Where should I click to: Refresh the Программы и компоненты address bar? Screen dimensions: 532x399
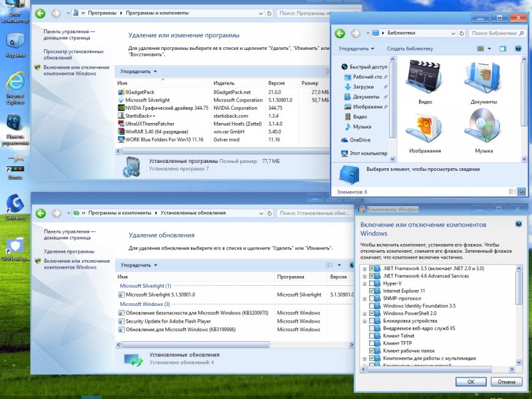pyautogui.click(x=269, y=13)
